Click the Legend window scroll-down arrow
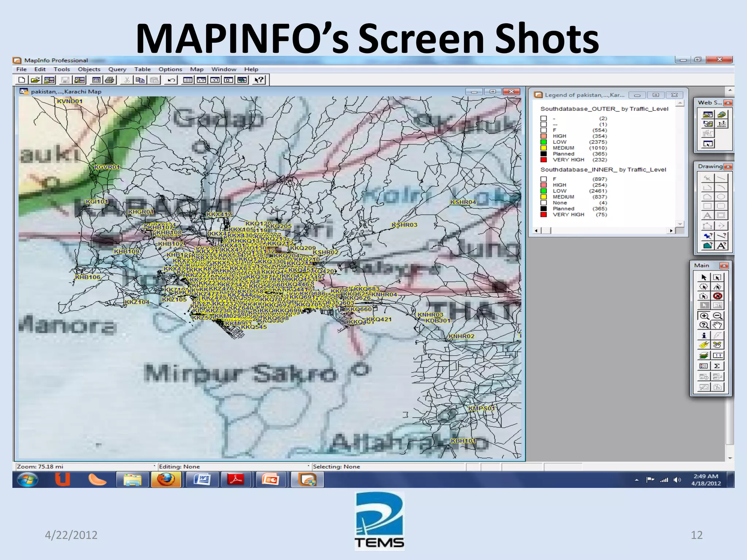Viewport: 747px width, 560px height. [x=680, y=224]
